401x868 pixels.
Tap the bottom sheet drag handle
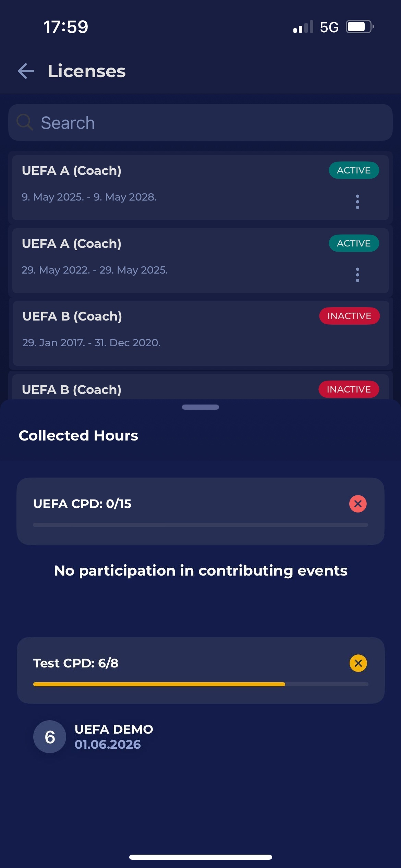200,407
